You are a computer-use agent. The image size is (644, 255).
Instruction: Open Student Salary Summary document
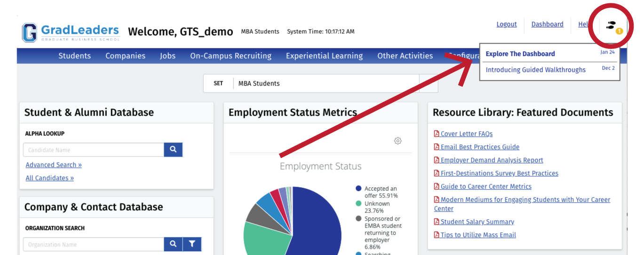coord(477,222)
